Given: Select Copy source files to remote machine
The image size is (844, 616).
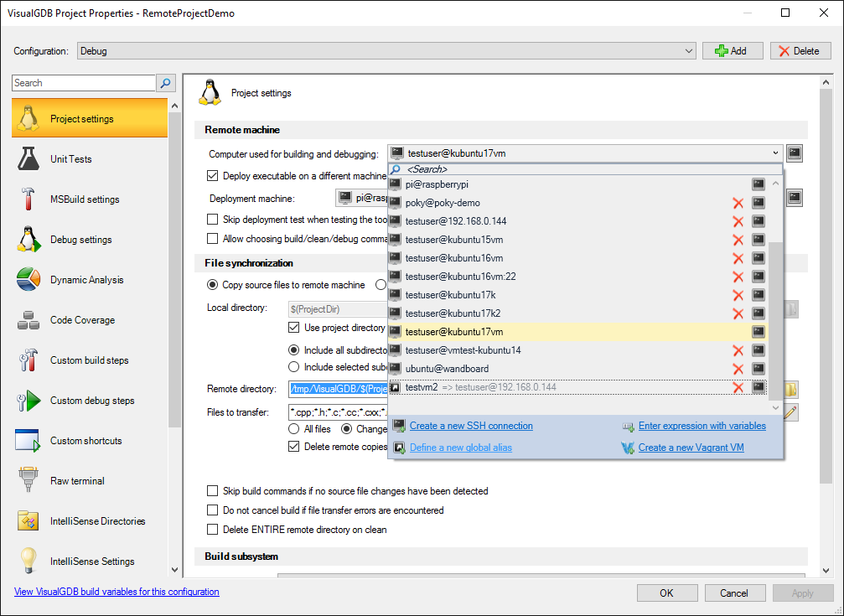Looking at the screenshot, I should tap(213, 285).
